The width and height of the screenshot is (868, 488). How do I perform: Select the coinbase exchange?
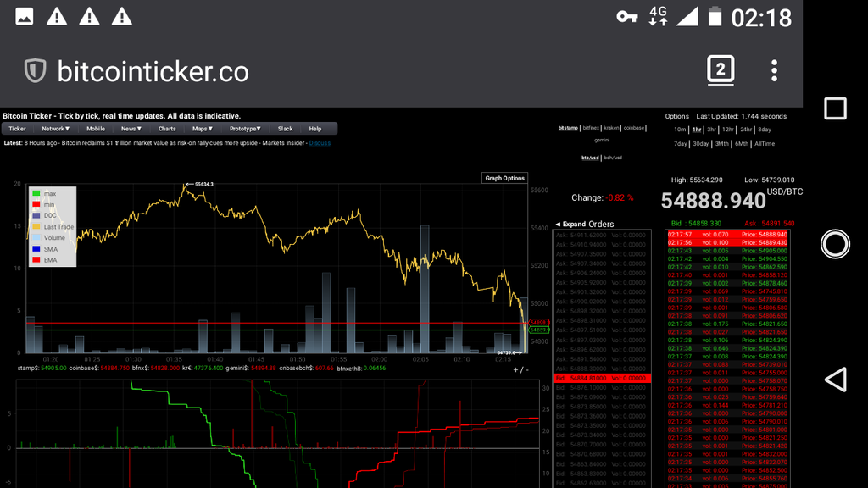pyautogui.click(x=634, y=128)
